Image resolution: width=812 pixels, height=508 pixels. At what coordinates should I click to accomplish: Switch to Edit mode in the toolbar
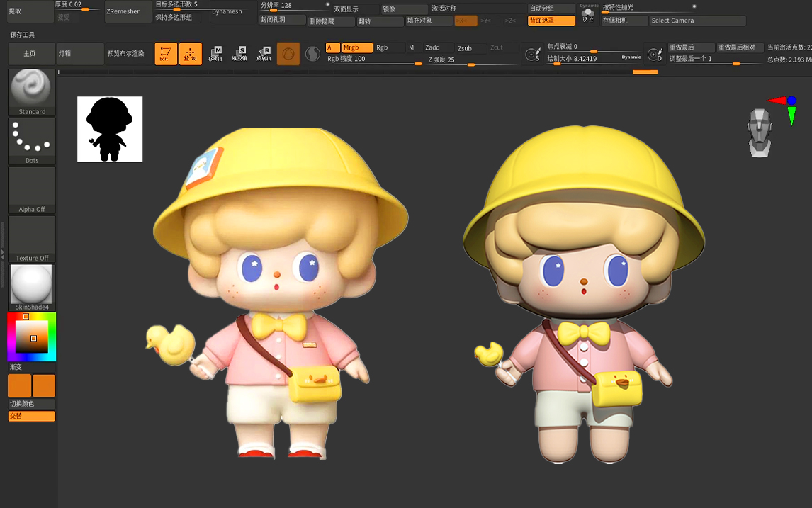coord(165,53)
